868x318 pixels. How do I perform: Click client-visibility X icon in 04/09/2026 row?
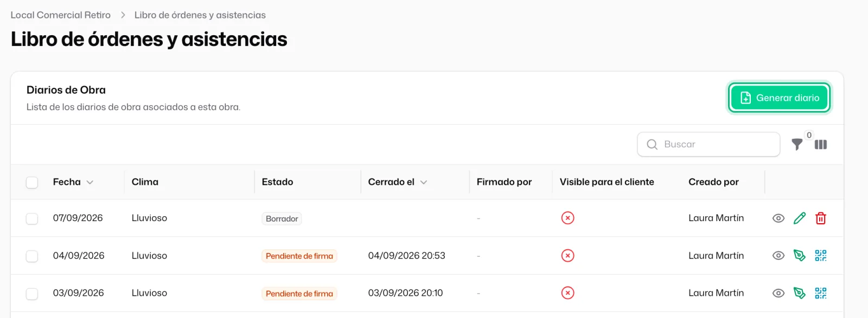tap(567, 256)
